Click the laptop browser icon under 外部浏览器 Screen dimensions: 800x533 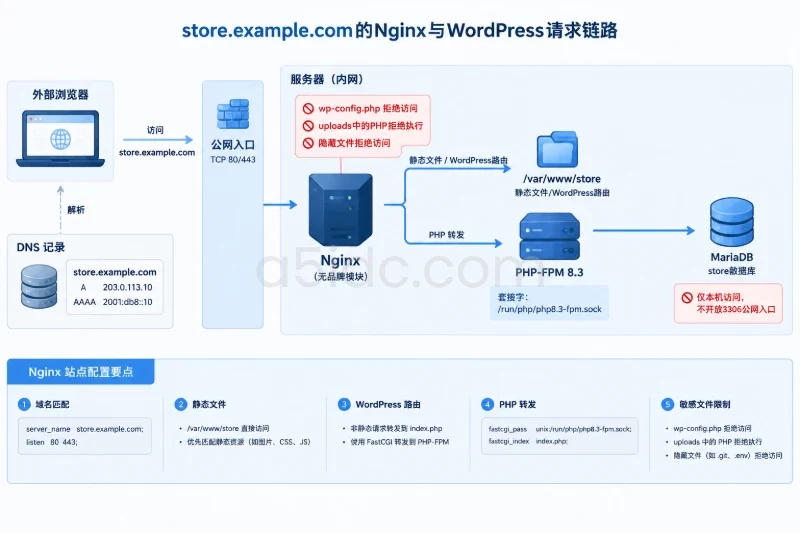pos(60,139)
